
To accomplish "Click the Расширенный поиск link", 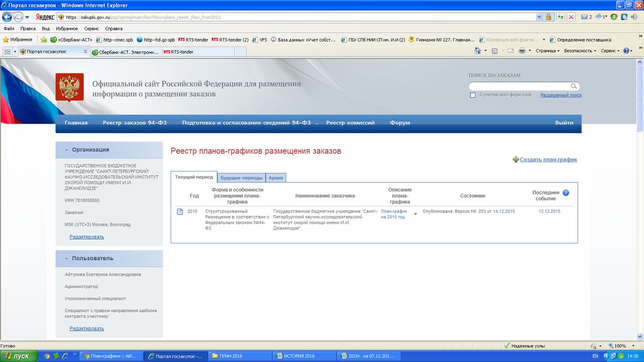I will [x=561, y=95].
